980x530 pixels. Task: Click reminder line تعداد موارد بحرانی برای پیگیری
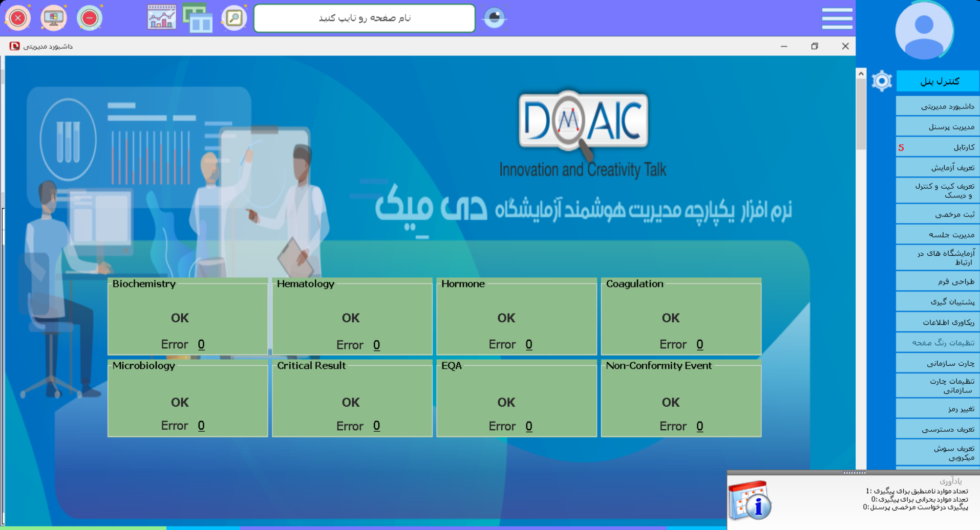pyautogui.click(x=920, y=499)
